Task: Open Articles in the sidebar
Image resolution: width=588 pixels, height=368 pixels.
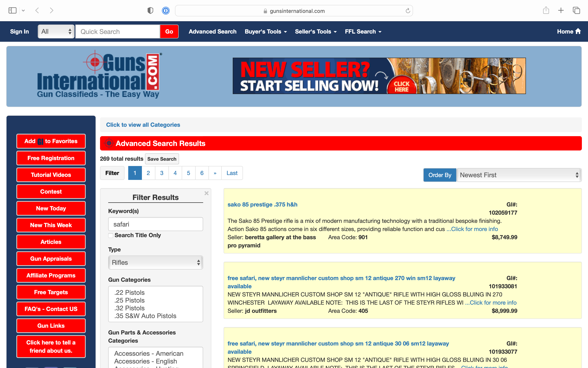Action: 51,242
